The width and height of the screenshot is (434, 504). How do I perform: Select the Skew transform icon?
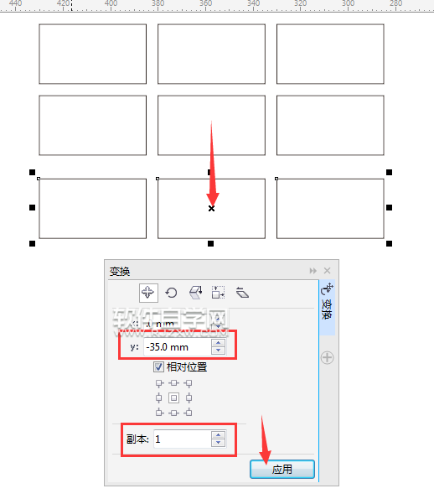[x=242, y=293]
